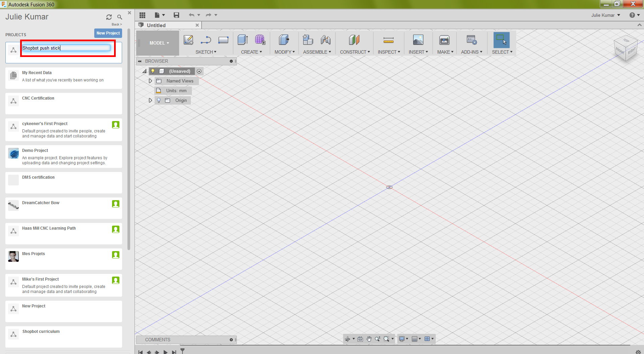Play the timeline animation
644x354 pixels.
pyautogui.click(x=165, y=352)
